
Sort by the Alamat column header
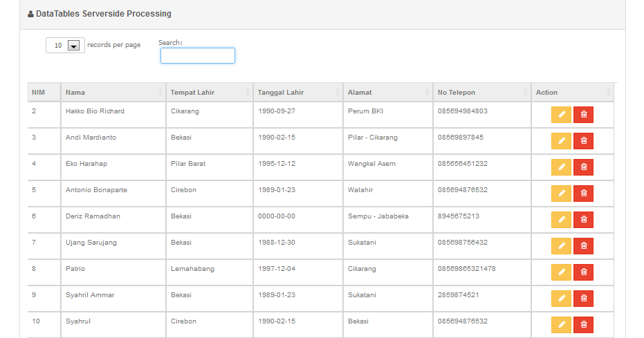388,93
